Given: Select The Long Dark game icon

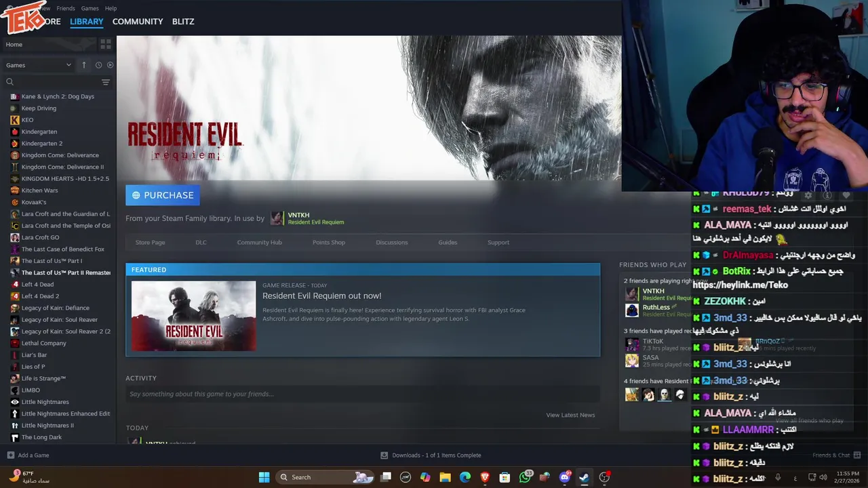Looking at the screenshot, I should click(14, 437).
